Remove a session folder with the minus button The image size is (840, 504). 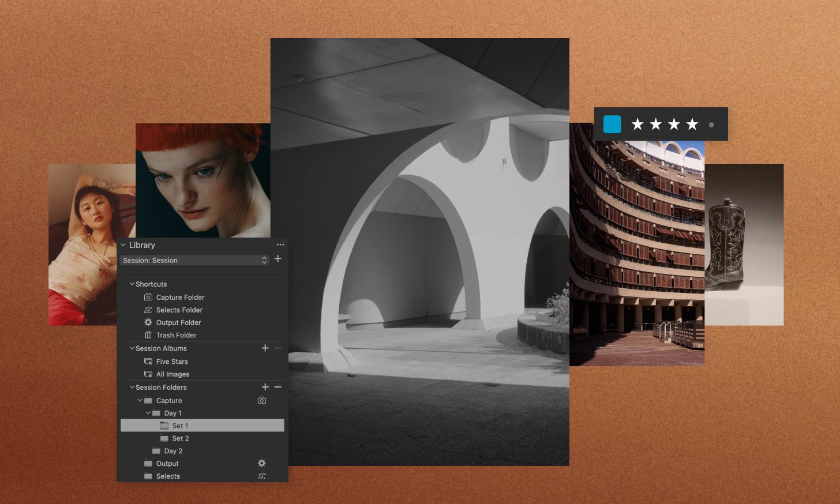click(277, 387)
